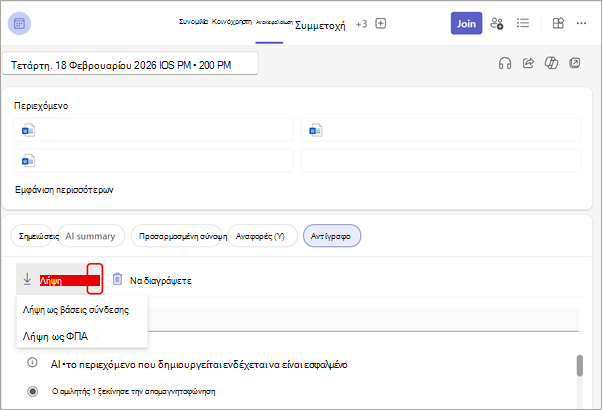The image size is (602, 410).
Task: Click the Join meeting button
Action: pyautogui.click(x=466, y=23)
